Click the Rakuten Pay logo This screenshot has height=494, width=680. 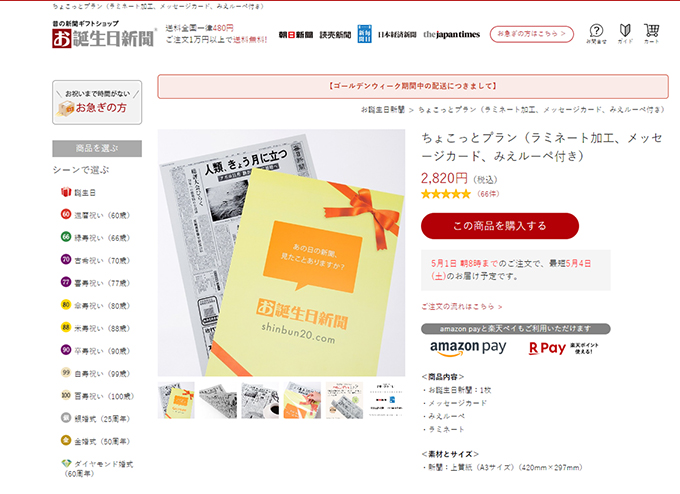click(563, 348)
